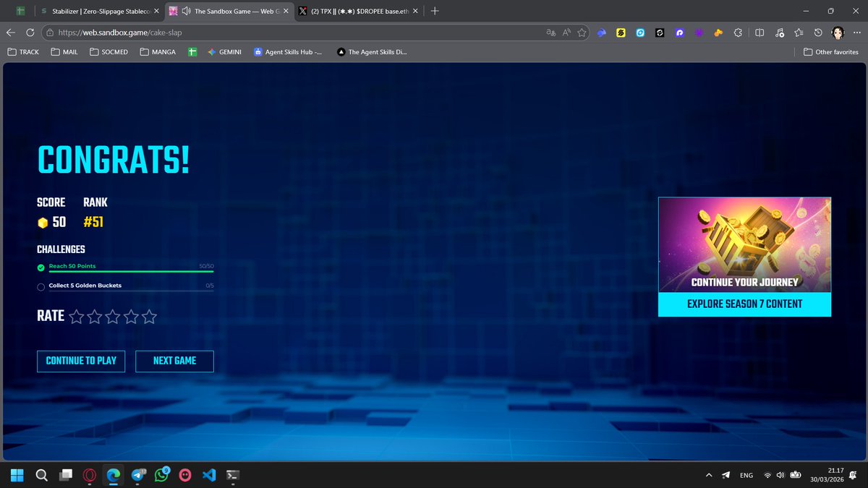Expand the SOCMED bookmarks folder
This screenshot has width=868, height=488.
[x=109, y=52]
